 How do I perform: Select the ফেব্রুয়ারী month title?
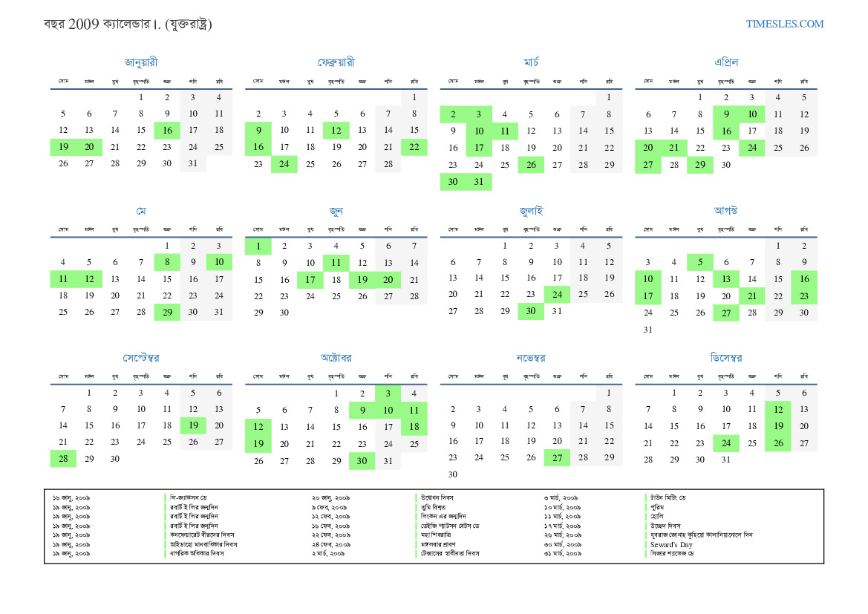coord(336,62)
